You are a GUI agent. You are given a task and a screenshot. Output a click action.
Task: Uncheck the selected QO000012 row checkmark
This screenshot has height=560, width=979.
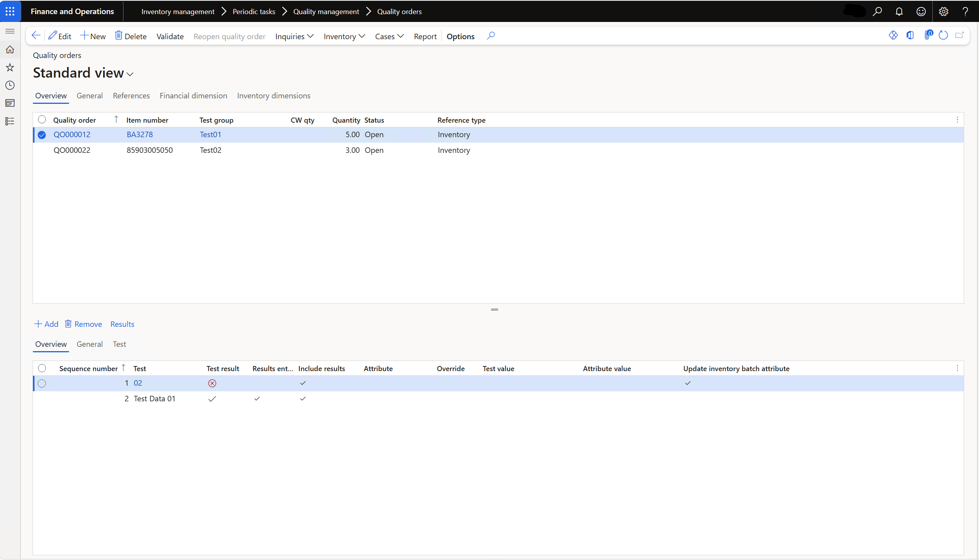click(x=42, y=135)
